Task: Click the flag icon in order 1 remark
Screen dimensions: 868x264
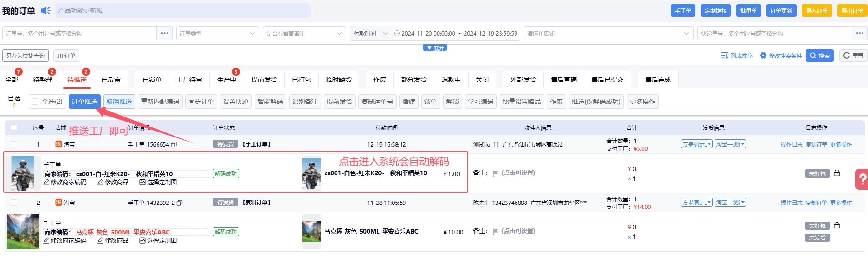Action: coord(495,173)
